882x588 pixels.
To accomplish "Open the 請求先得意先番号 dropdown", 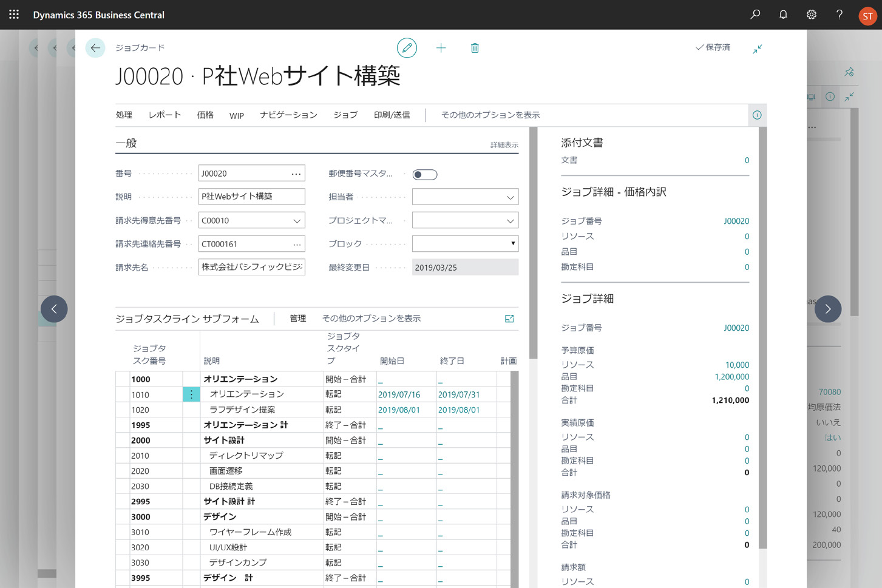I will [297, 221].
